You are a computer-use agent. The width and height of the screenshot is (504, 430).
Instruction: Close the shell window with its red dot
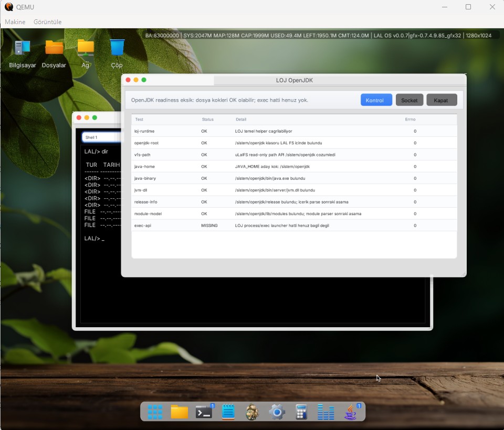[x=79, y=117]
